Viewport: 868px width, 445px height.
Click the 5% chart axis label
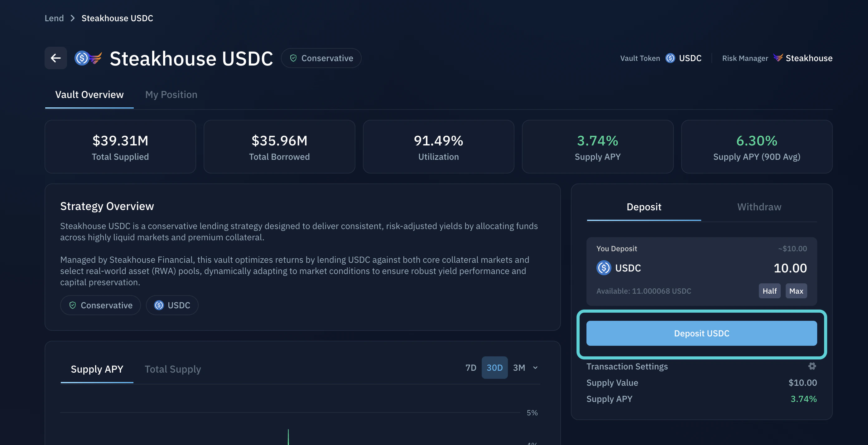click(x=532, y=413)
